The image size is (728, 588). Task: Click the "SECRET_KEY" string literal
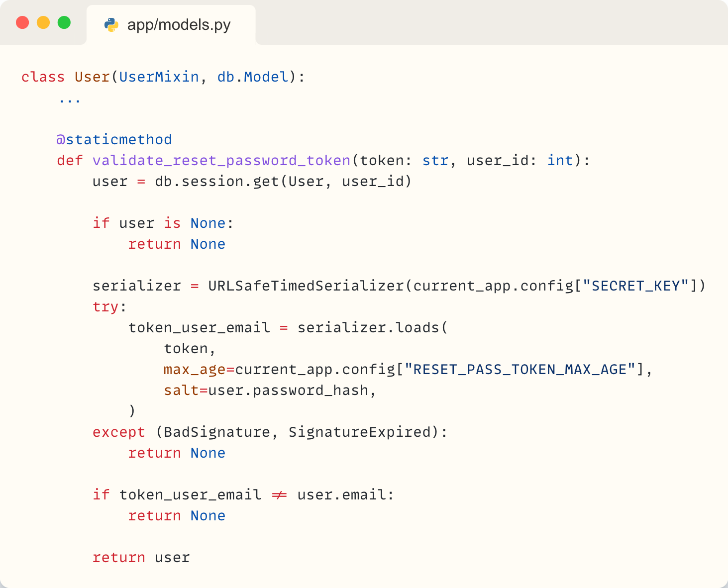636,286
